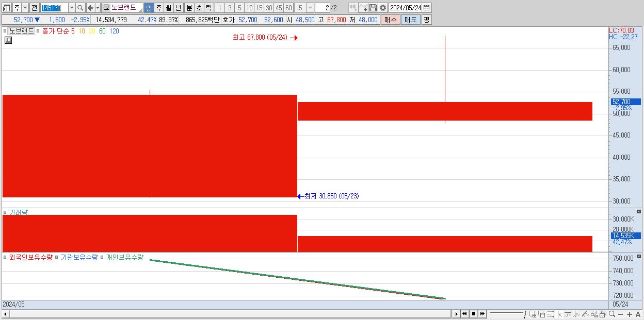Click the rewind button in replay controls
The height and width of the screenshot is (320, 644).
click(465, 314)
